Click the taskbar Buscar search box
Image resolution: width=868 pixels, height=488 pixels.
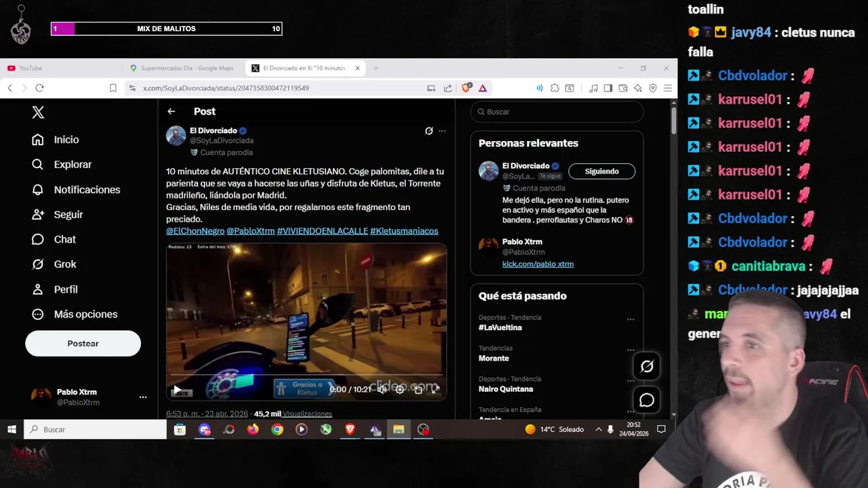(x=96, y=430)
